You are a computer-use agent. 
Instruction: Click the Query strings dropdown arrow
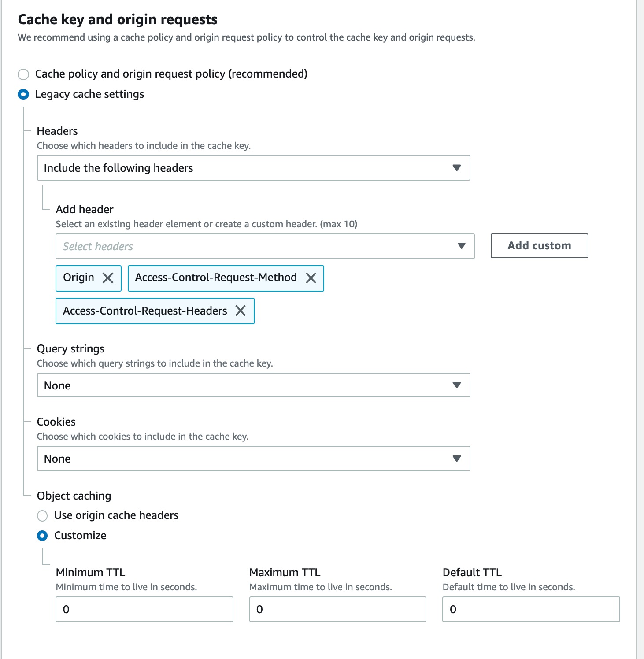457,385
